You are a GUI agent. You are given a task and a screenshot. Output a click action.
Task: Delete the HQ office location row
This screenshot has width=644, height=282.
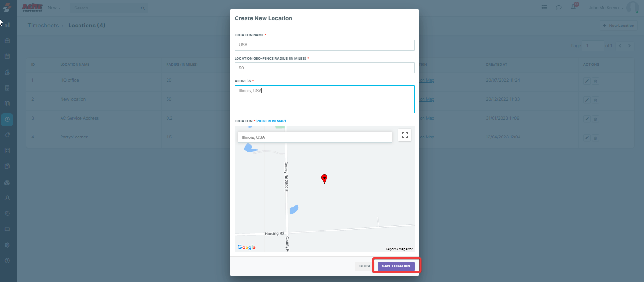(595, 81)
